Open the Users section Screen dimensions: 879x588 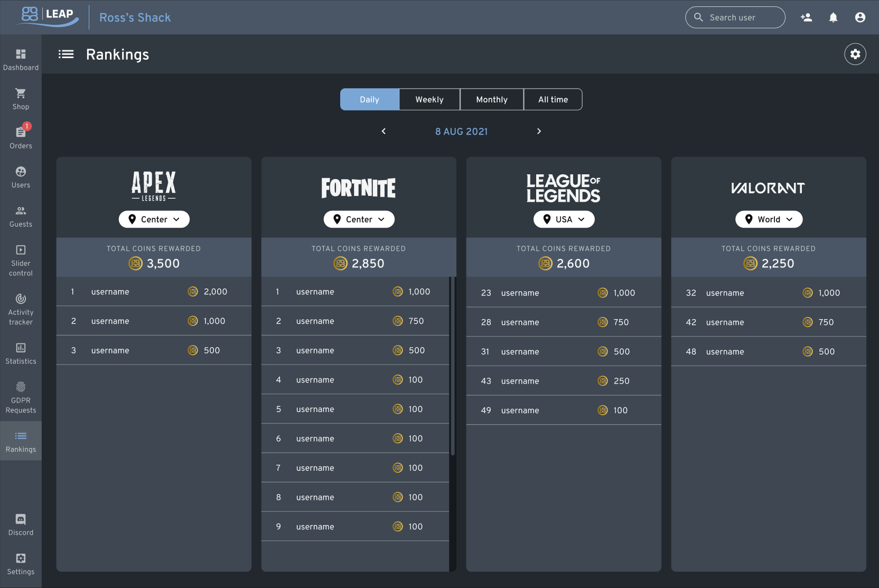point(21,175)
